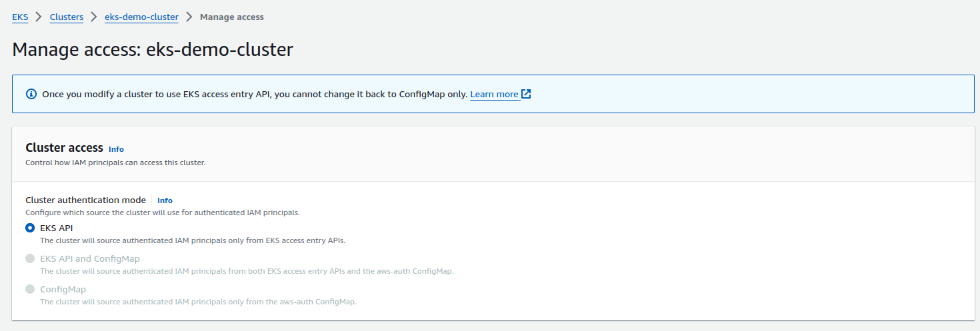Select the ConfigMap radio button
This screenshot has height=331, width=980.
click(x=30, y=289)
